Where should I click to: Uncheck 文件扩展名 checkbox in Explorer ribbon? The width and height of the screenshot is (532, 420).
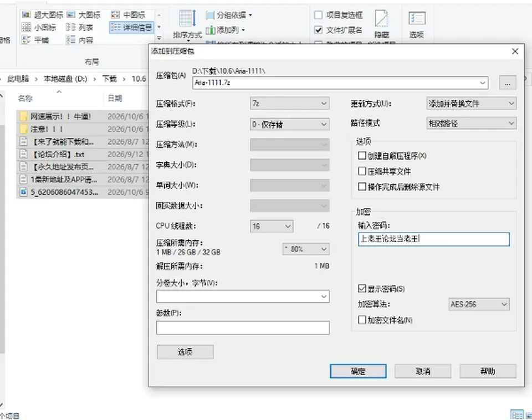click(318, 30)
